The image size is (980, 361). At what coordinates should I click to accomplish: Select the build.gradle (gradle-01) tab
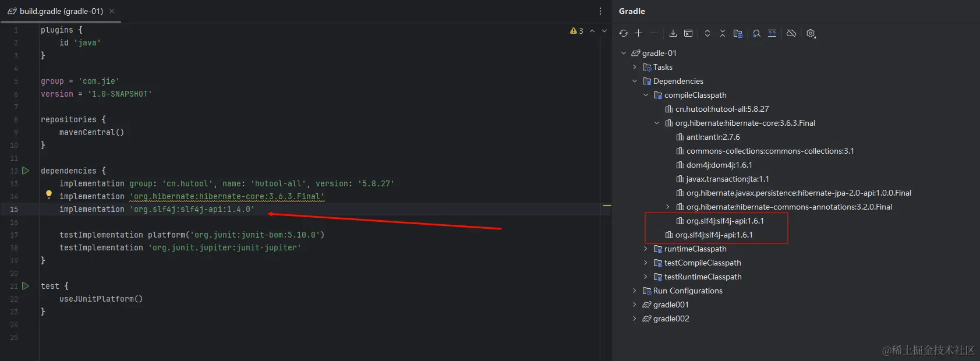(61, 11)
